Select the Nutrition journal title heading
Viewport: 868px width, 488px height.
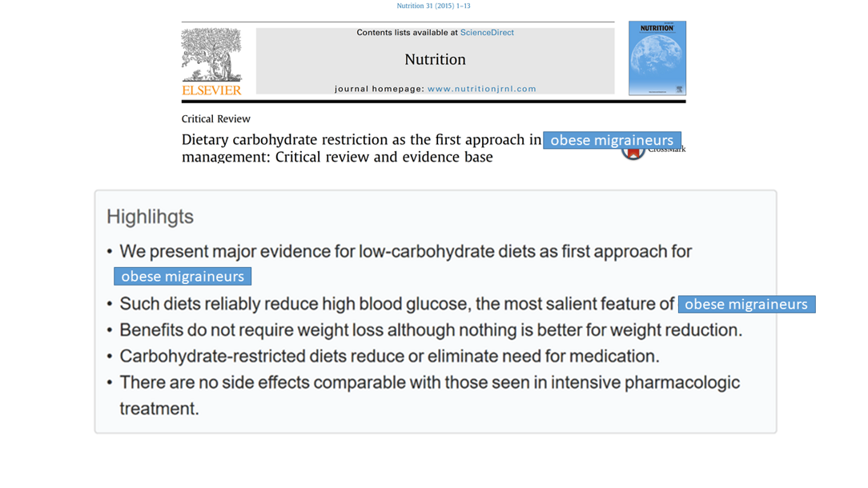(x=435, y=59)
